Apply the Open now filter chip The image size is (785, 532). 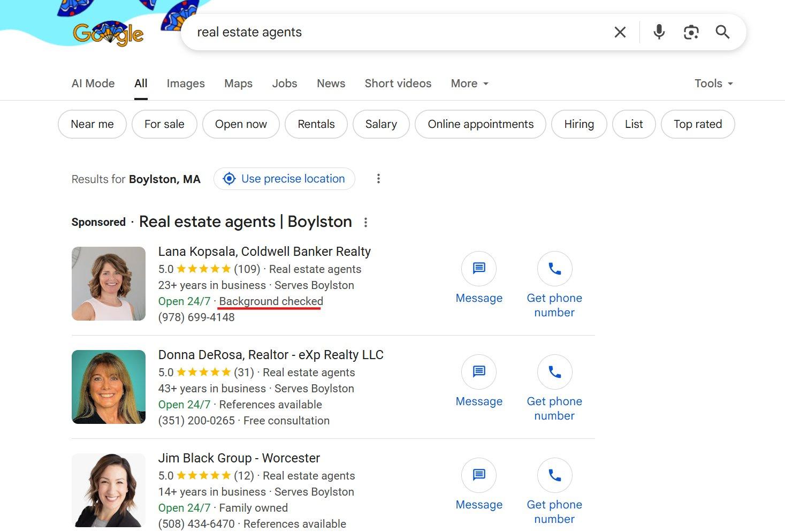pos(241,124)
